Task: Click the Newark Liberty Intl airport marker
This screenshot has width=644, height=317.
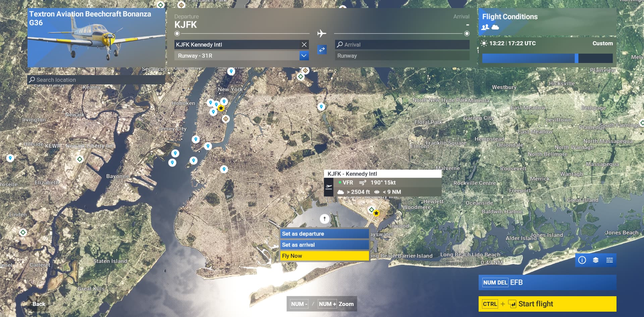Action: coord(80,159)
